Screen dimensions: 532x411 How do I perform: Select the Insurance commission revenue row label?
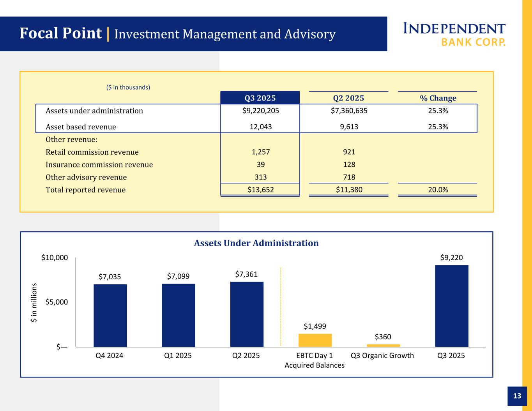pos(99,164)
